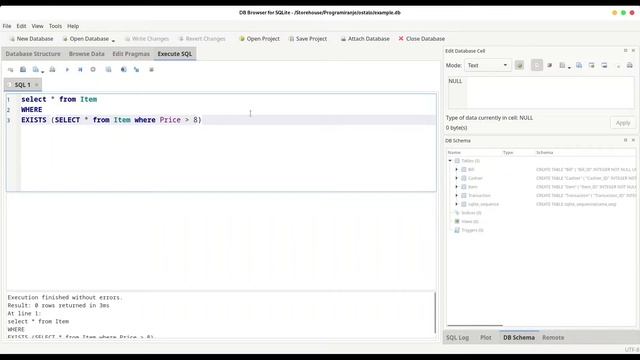The height and width of the screenshot is (360, 640).
Task: Open the File menu
Action: point(7,26)
